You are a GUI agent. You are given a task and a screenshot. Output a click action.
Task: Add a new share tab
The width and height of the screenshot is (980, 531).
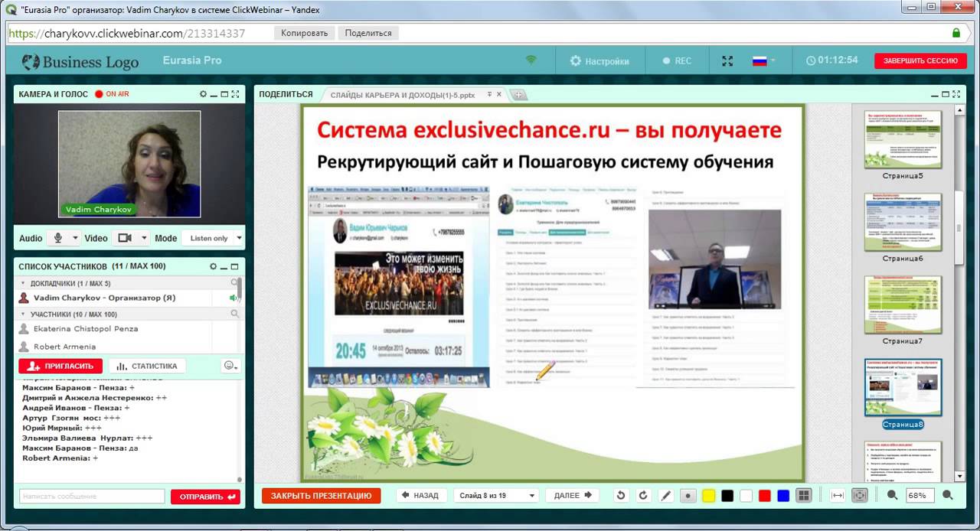[518, 94]
